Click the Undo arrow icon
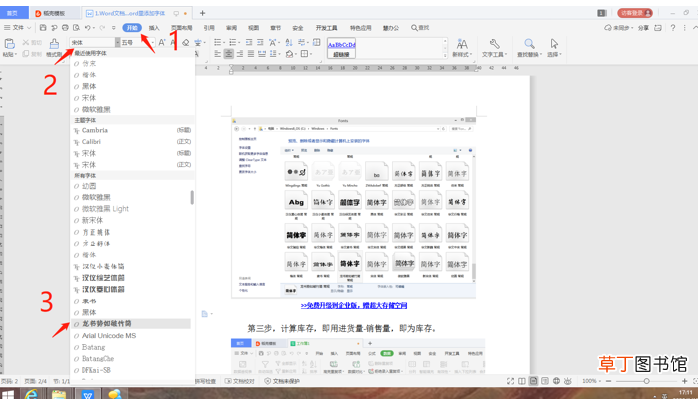The image size is (698, 399). click(88, 28)
